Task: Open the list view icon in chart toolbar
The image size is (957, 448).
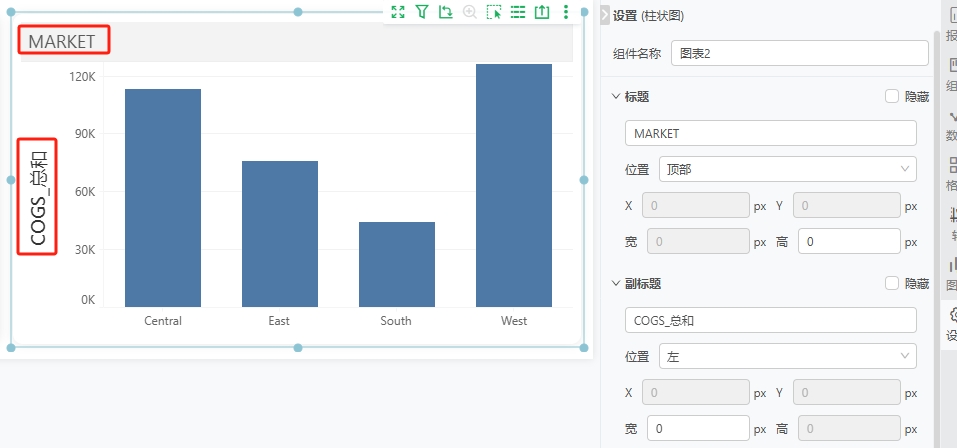Action: [518, 12]
